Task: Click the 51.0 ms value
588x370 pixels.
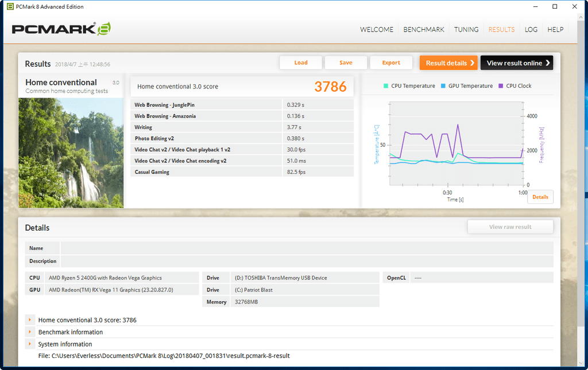Action: click(x=296, y=161)
